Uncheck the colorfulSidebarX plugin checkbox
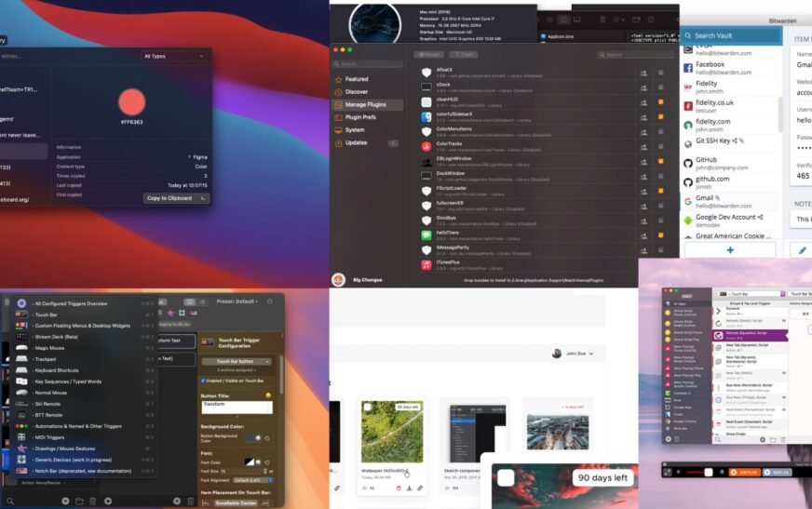The height and width of the screenshot is (509, 812). (x=661, y=117)
